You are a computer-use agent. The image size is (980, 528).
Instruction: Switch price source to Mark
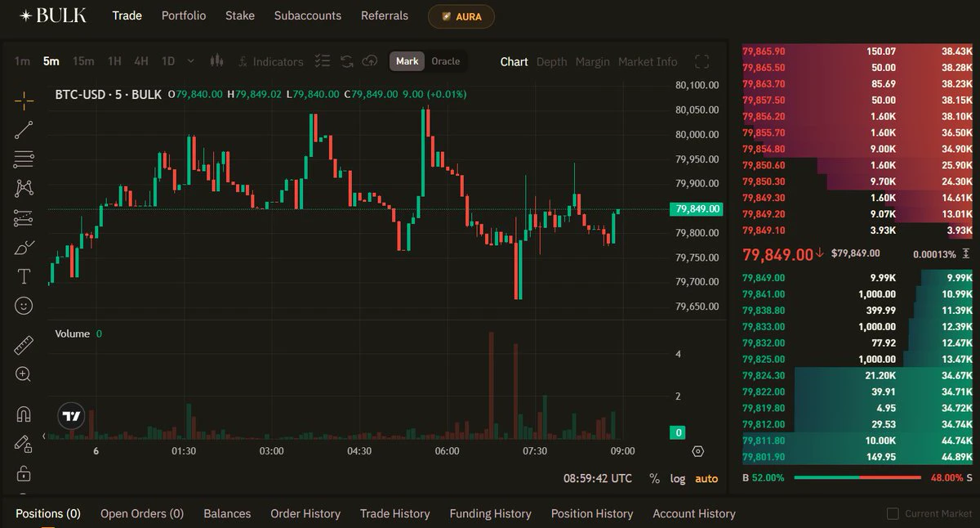407,61
